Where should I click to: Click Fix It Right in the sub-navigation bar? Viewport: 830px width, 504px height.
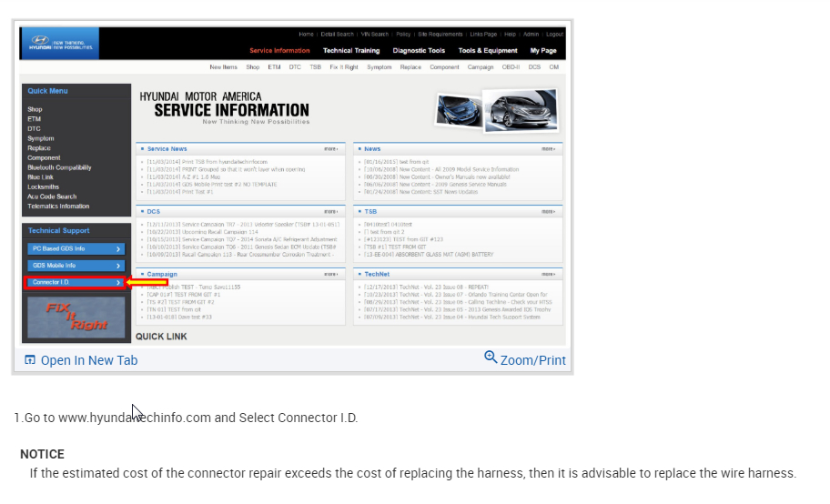(x=344, y=67)
